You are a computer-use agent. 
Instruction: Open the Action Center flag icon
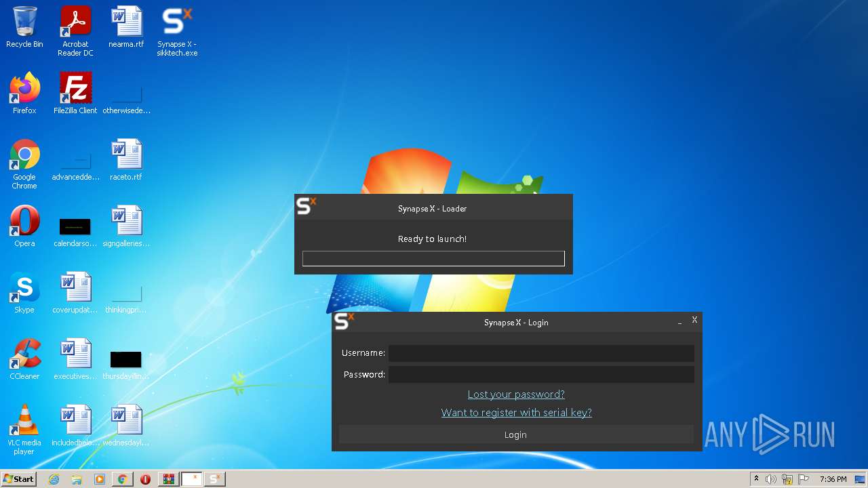pos(803,479)
